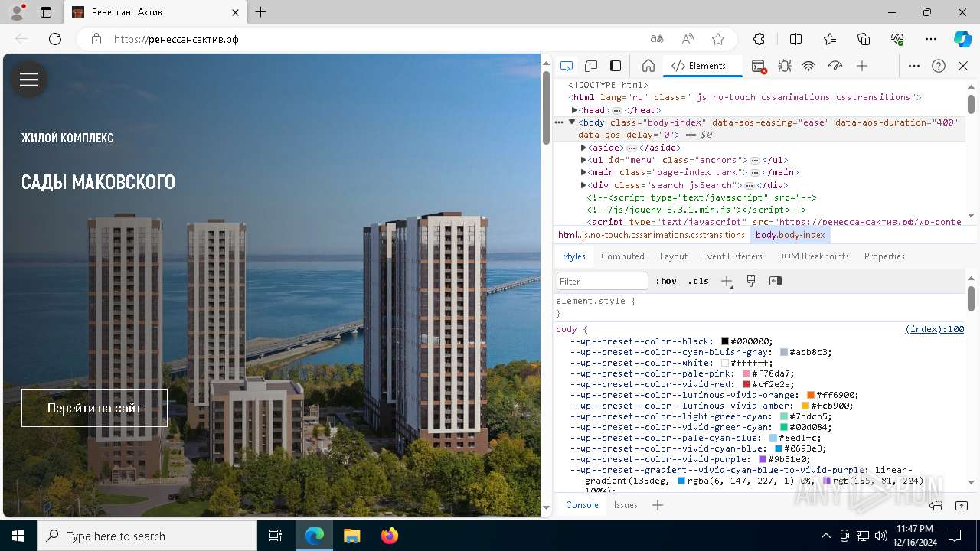This screenshot has height=551, width=980.
Task: Open the Network wifi icon tool
Action: click(808, 66)
